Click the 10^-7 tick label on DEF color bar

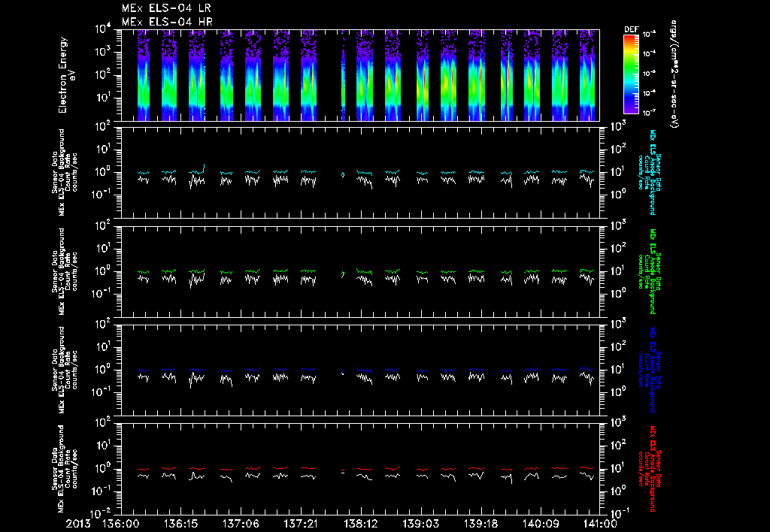pyautogui.click(x=649, y=113)
